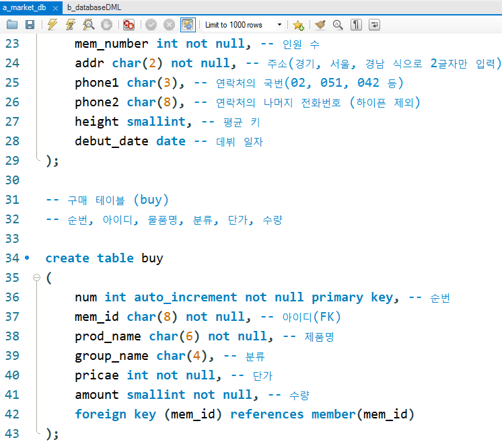Switch to the a_market_db tab
Screen dimensions: 502x448
point(24,7)
